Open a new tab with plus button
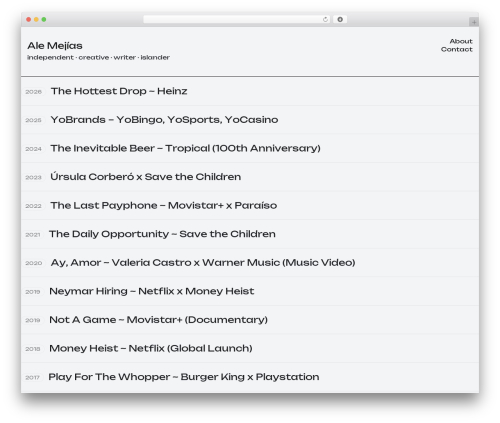 [474, 22]
